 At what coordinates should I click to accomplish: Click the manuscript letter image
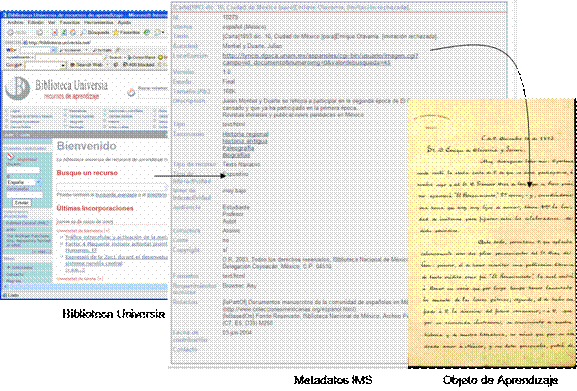(x=492, y=232)
